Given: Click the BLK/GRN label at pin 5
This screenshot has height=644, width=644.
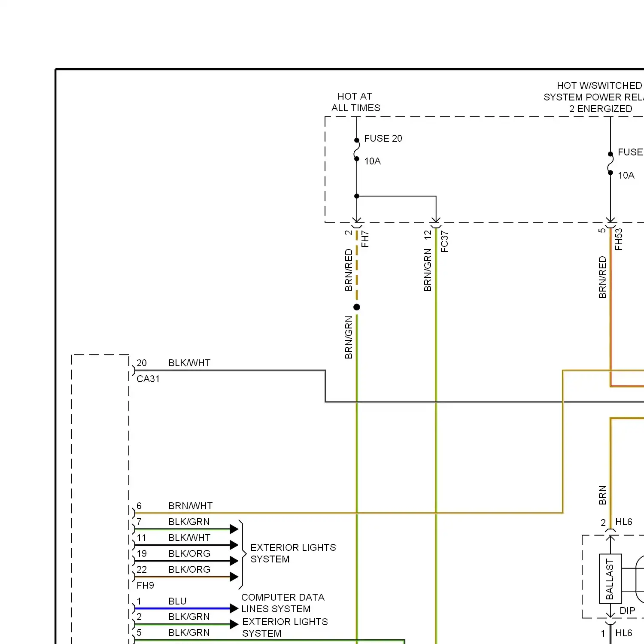Looking at the screenshot, I should pyautogui.click(x=189, y=632).
